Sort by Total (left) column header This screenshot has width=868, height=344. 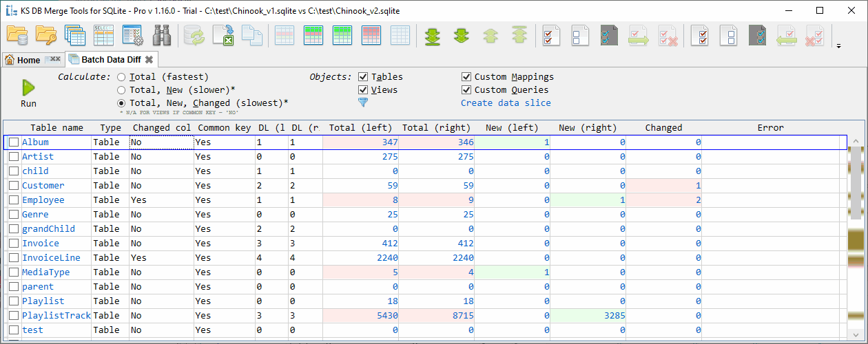[360, 128]
